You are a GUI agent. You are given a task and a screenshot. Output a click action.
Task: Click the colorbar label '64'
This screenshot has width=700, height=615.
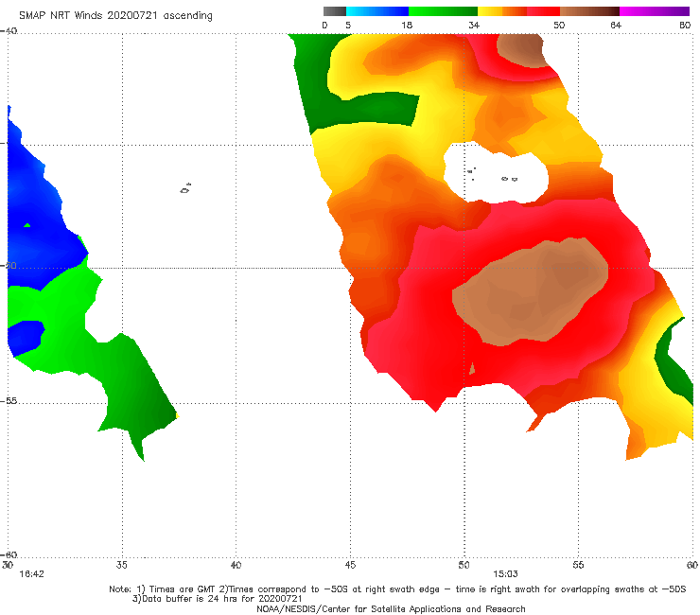pos(616,26)
